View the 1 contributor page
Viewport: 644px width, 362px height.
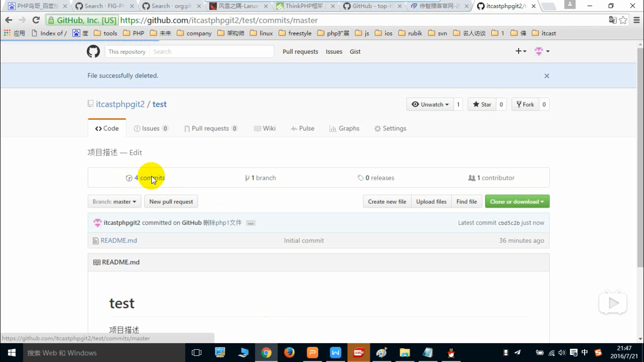[x=491, y=178]
